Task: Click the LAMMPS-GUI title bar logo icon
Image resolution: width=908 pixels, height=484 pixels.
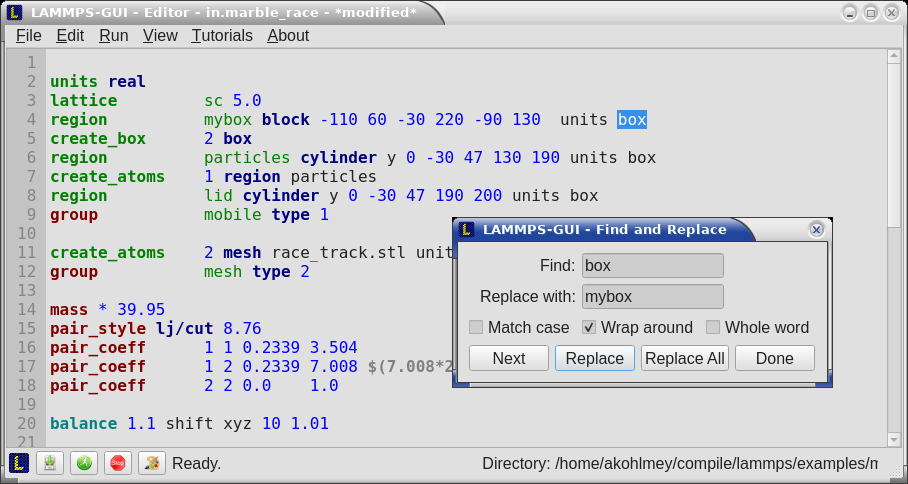Action: pos(14,12)
